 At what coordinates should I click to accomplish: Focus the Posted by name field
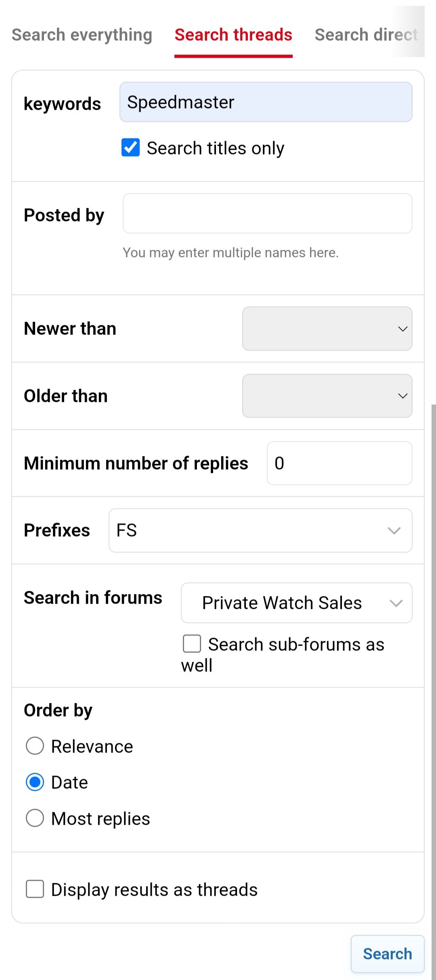[267, 213]
